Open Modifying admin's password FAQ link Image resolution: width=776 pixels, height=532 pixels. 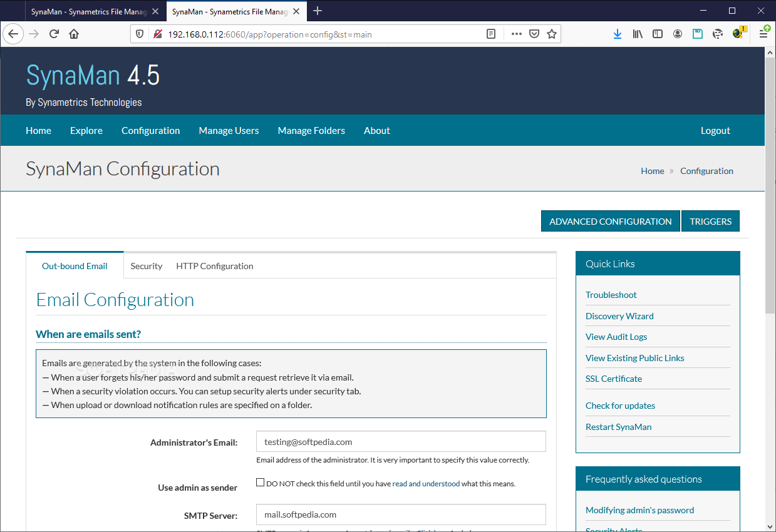point(639,510)
